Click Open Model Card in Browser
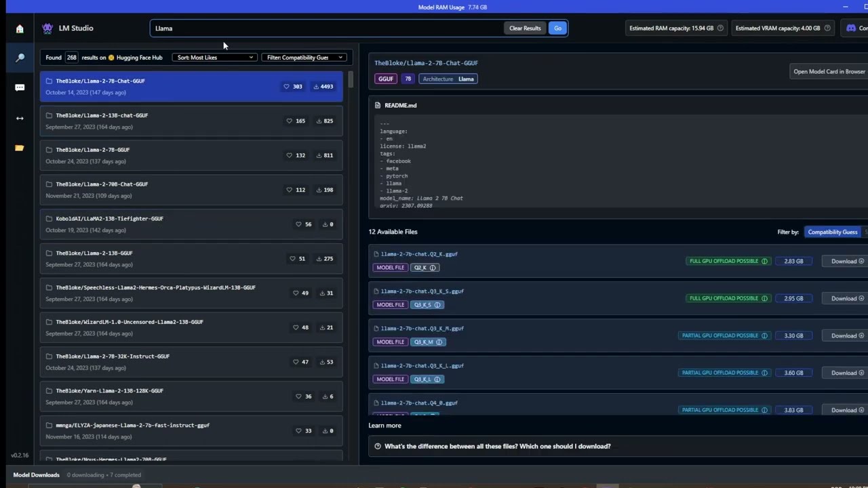This screenshot has width=868, height=488. 829,71
